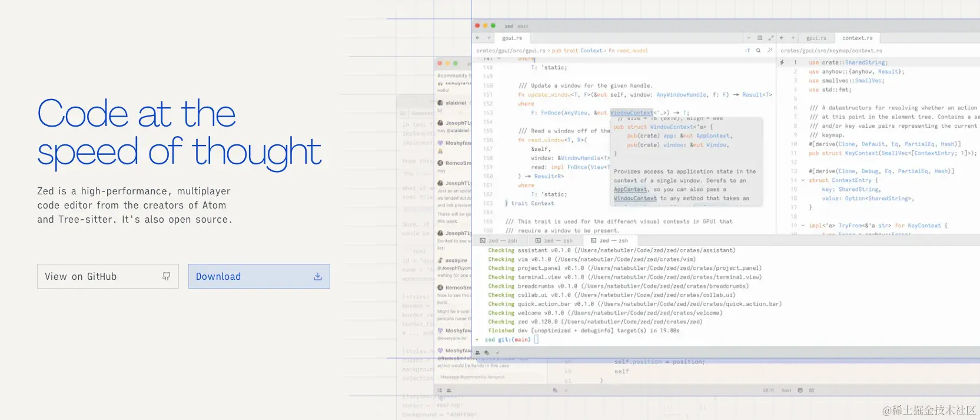Viewport: 980px width, 420px height.
Task: Click the Download button
Action: [x=259, y=276]
